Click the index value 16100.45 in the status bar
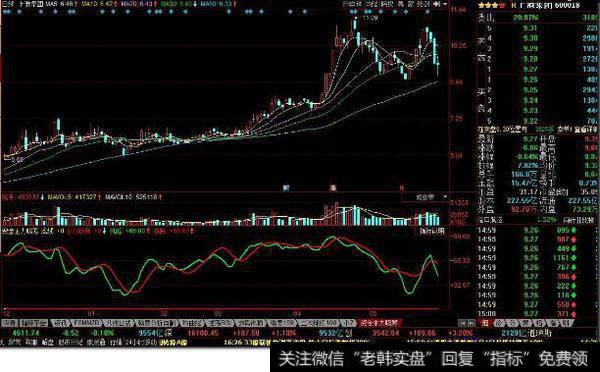Image resolution: width=600 pixels, height=372 pixels. coord(203,333)
